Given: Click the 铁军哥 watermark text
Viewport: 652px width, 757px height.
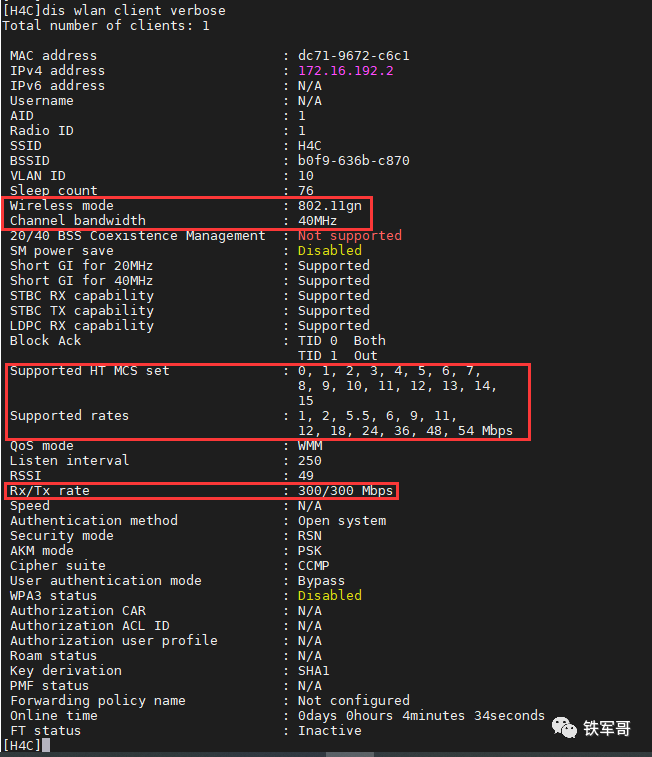Looking at the screenshot, I should tap(607, 729).
